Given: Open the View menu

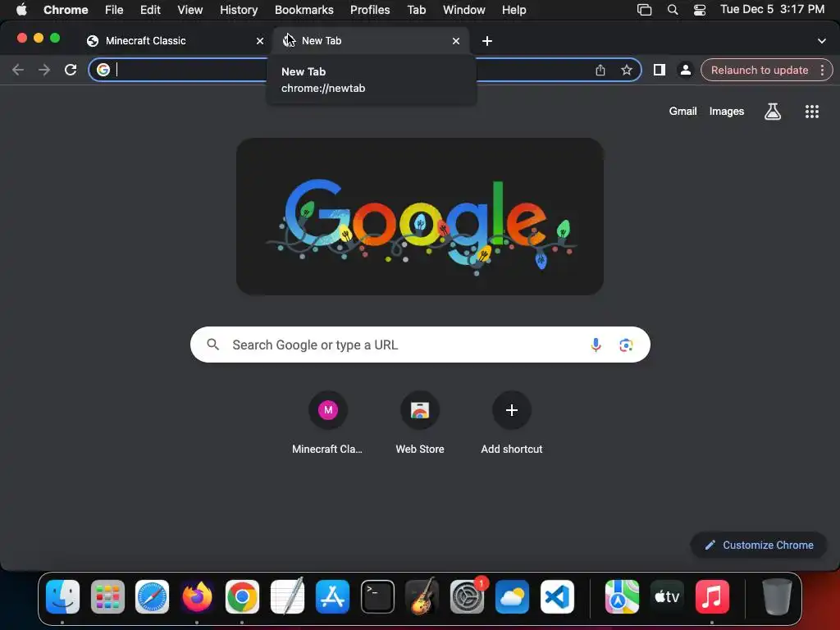Looking at the screenshot, I should click(190, 10).
